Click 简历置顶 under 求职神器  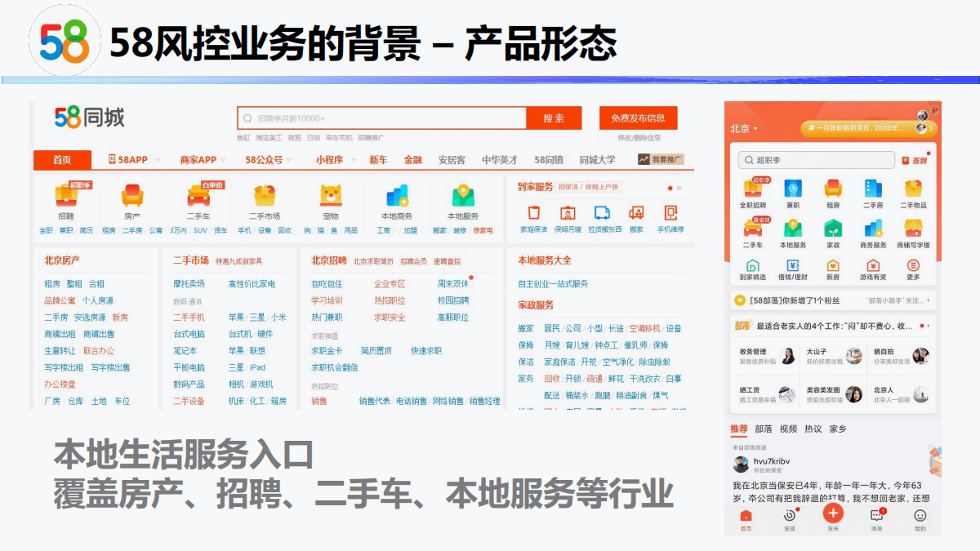coord(376,351)
